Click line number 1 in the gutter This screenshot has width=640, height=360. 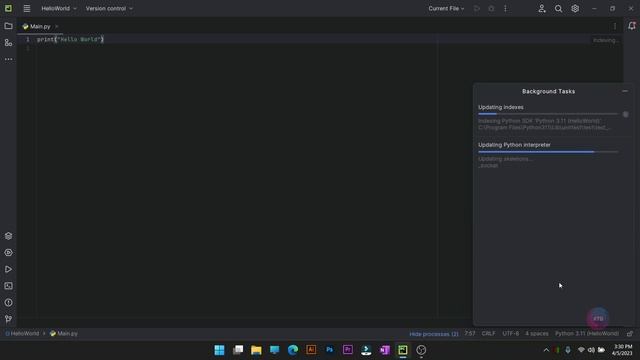click(x=28, y=40)
